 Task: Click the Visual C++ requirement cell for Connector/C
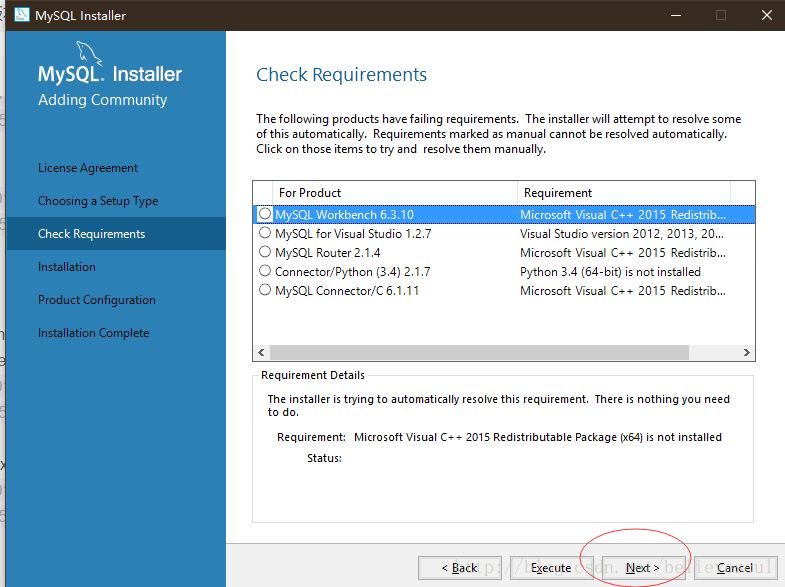click(623, 291)
